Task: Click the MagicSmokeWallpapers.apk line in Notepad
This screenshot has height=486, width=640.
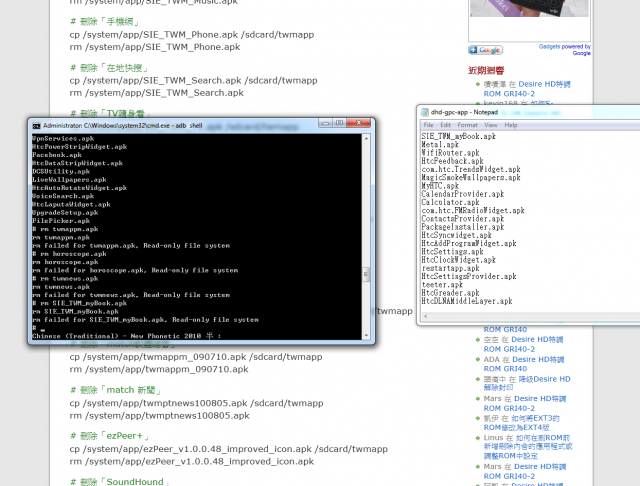Action: [x=471, y=178]
